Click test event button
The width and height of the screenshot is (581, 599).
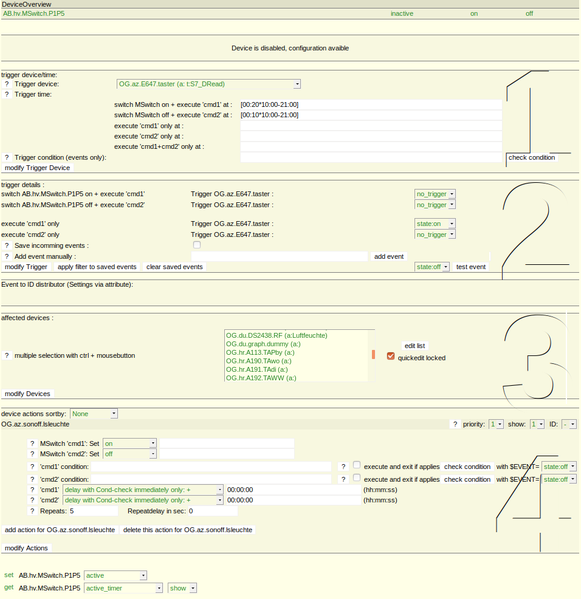pos(471,267)
